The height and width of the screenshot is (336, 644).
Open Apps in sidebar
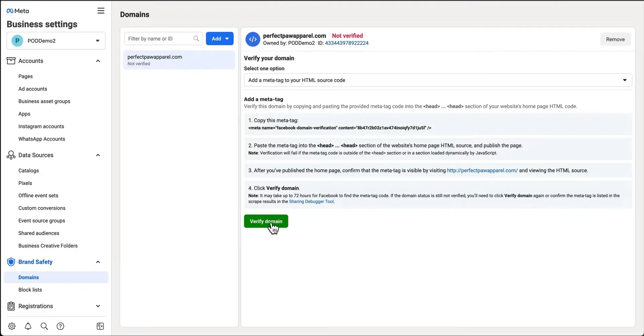click(x=24, y=114)
